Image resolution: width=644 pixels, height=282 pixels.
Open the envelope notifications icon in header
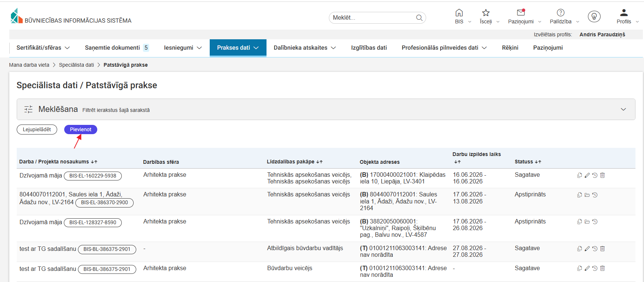point(521,13)
